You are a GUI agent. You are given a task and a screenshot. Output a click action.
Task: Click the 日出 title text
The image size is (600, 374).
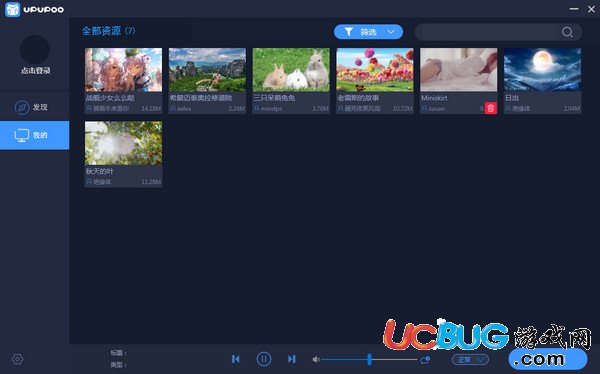(512, 98)
